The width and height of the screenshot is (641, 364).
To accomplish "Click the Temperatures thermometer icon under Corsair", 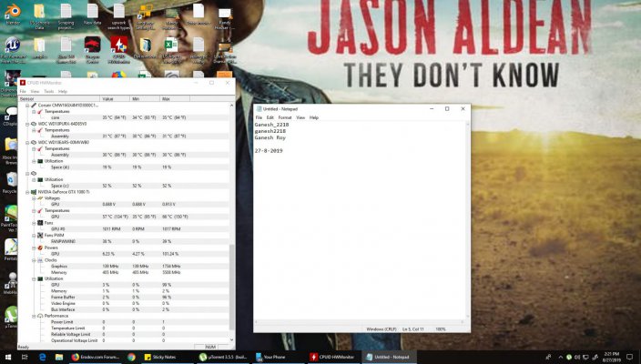I will 40,112.
